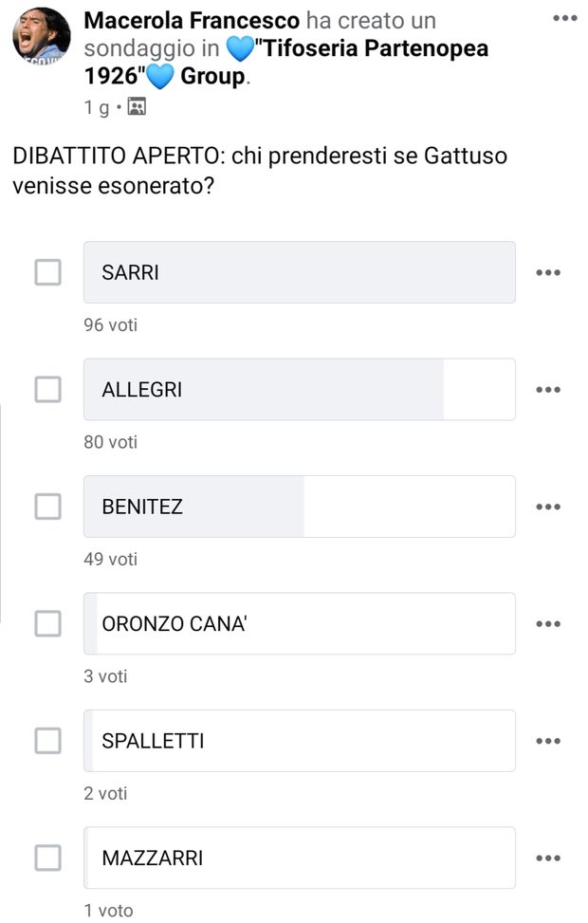Open more options for MAZZARRI option
This screenshot has height=923, width=588.
point(548,858)
